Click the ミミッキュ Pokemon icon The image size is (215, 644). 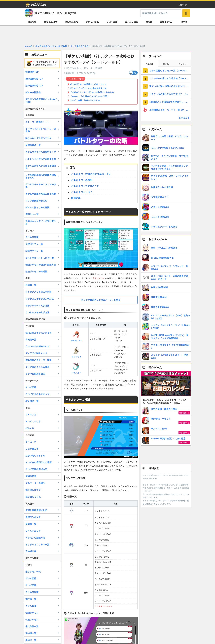click(76, 350)
